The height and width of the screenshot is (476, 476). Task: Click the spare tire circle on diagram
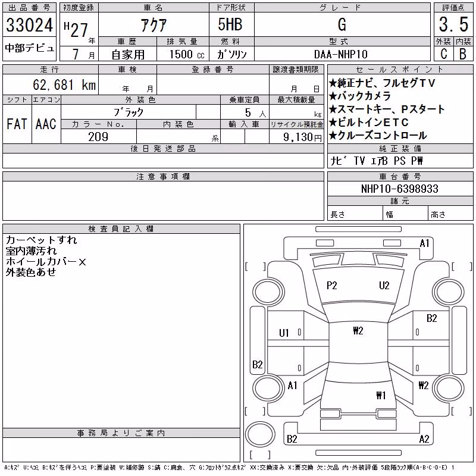(260, 434)
